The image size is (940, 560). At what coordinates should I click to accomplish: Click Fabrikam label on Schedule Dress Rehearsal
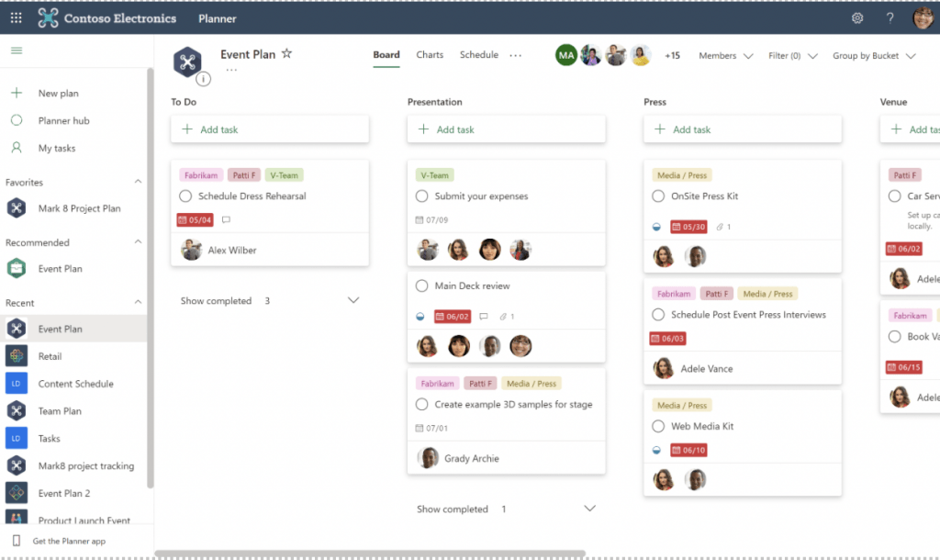click(201, 175)
